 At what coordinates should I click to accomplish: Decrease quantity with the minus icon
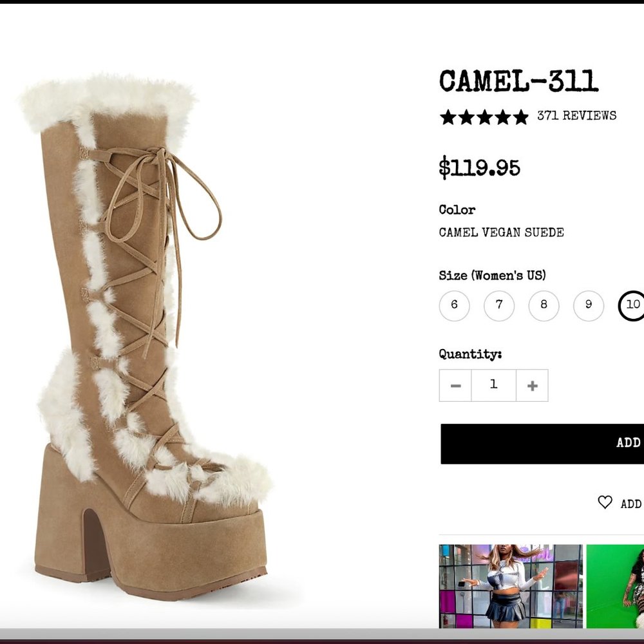455,384
